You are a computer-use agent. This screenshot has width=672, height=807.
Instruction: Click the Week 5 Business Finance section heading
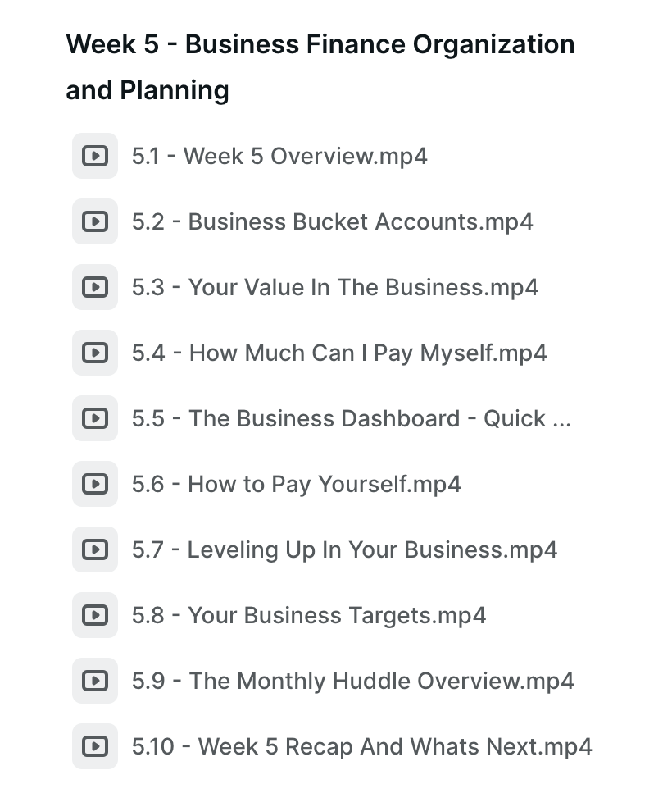click(320, 66)
